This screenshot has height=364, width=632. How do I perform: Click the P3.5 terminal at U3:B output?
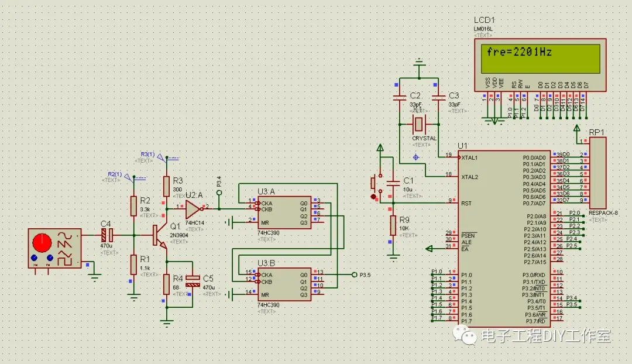point(355,275)
